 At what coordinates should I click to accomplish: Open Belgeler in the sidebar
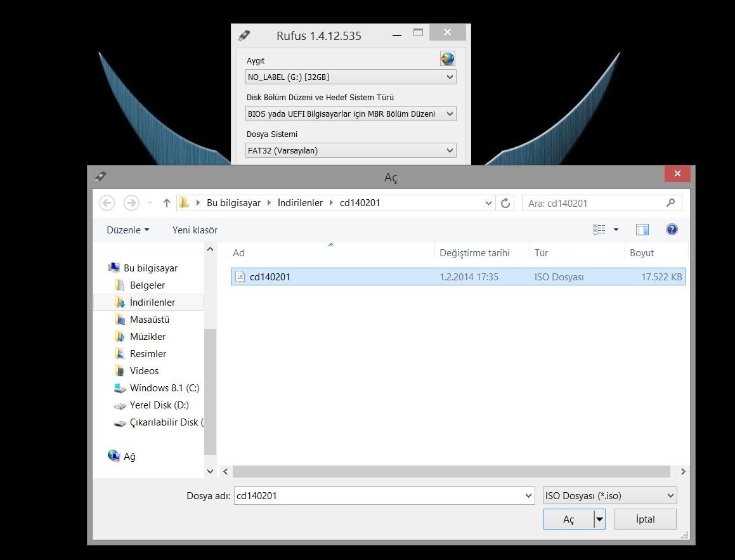click(x=147, y=285)
